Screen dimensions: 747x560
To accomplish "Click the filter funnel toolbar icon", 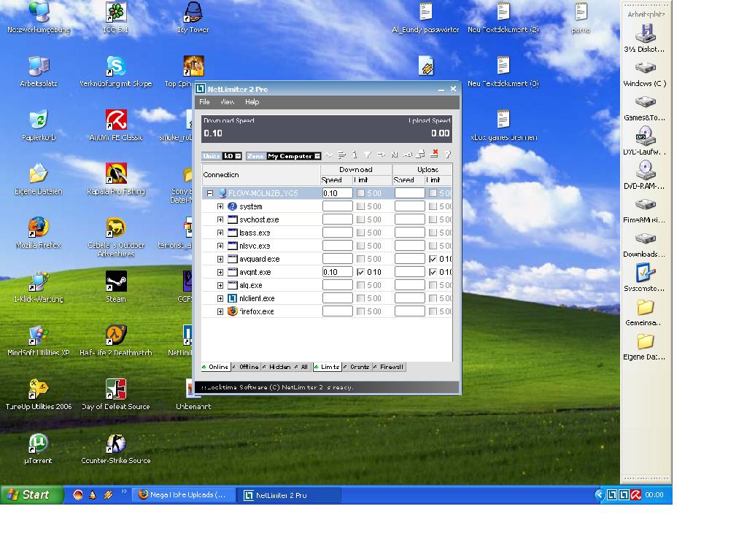I will click(x=368, y=155).
